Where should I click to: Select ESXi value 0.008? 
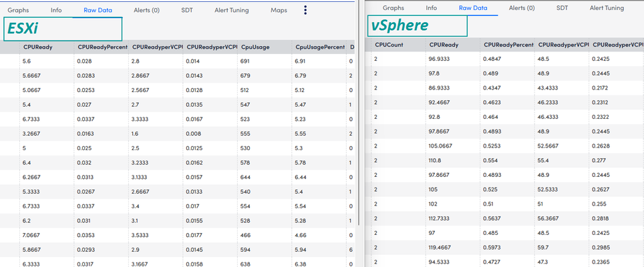pos(194,133)
